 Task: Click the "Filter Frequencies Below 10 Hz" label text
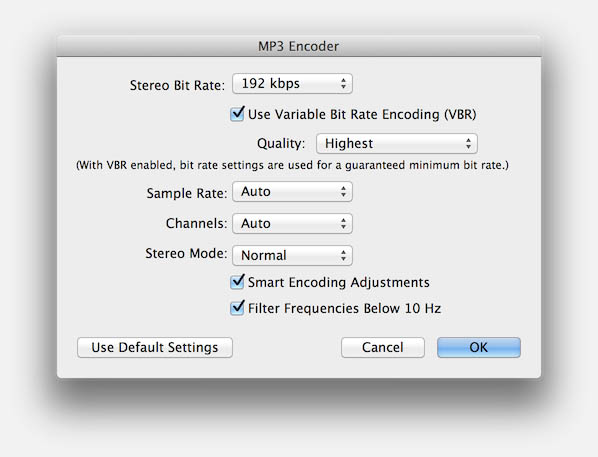(344, 308)
